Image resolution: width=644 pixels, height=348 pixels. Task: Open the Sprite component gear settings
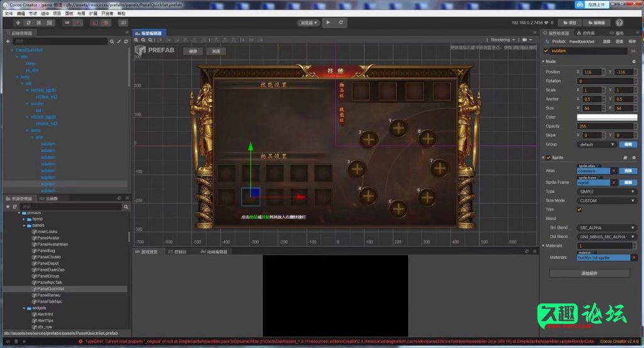[x=634, y=158]
